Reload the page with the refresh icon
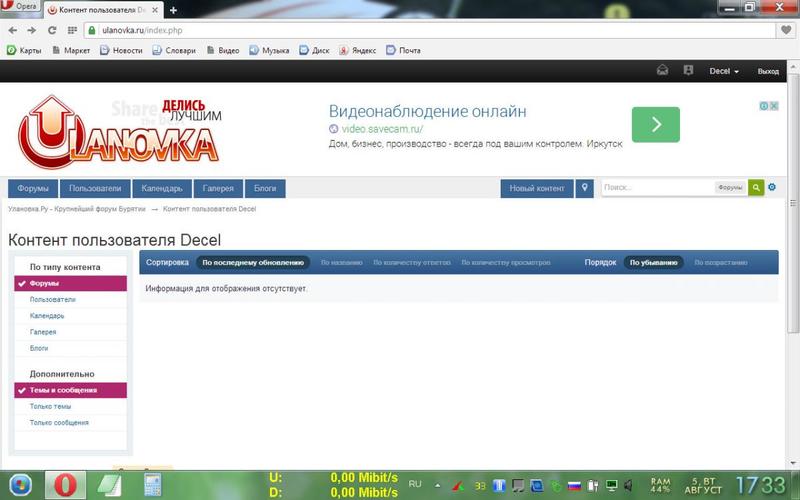The width and height of the screenshot is (800, 500). (52, 31)
